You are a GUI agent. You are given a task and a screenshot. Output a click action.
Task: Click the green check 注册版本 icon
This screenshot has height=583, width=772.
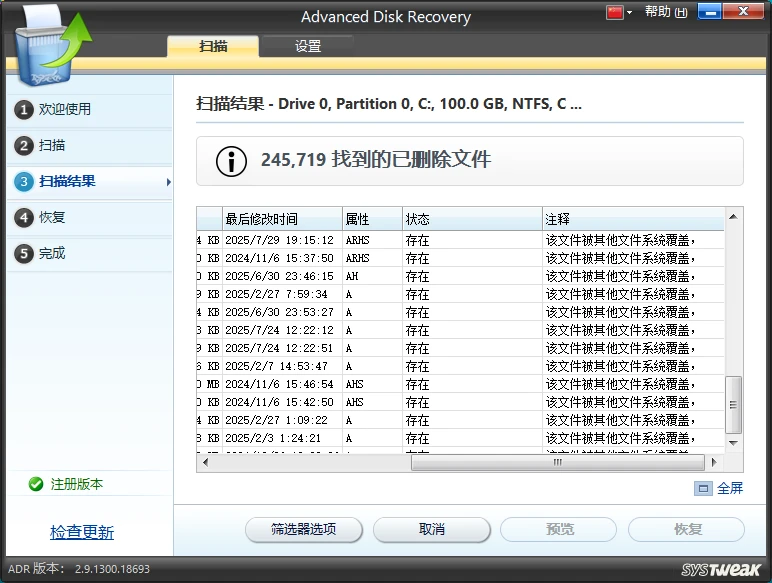pyautogui.click(x=36, y=485)
